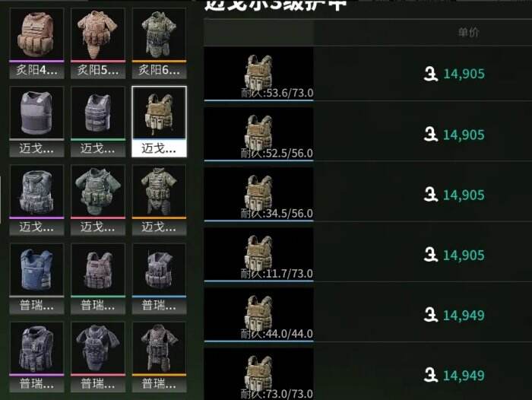
Task: Select the 炙阳5 armor vest icon
Action: [x=98, y=43]
